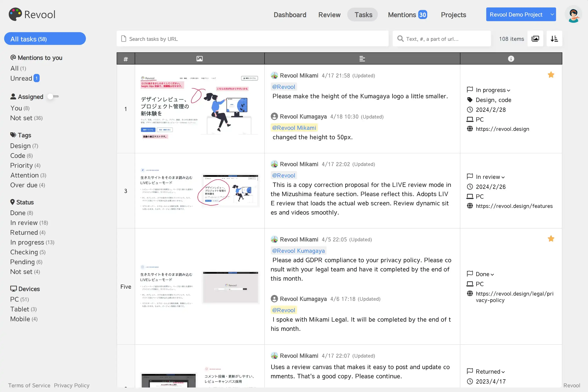
Task: Focus the Search tasks by URL field
Action: pyautogui.click(x=252, y=38)
